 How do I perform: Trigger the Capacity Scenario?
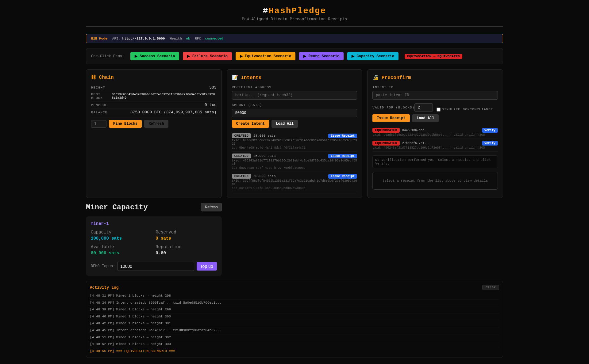click(x=373, y=56)
